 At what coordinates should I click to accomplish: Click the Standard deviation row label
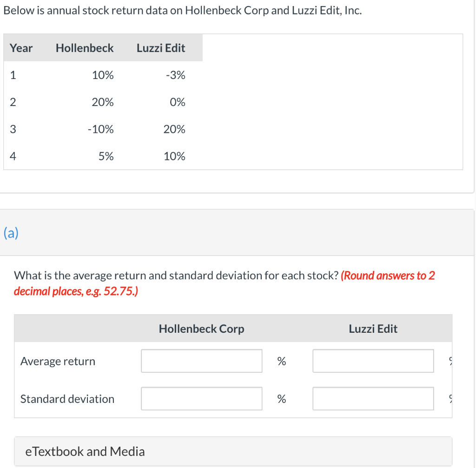[x=67, y=399]
